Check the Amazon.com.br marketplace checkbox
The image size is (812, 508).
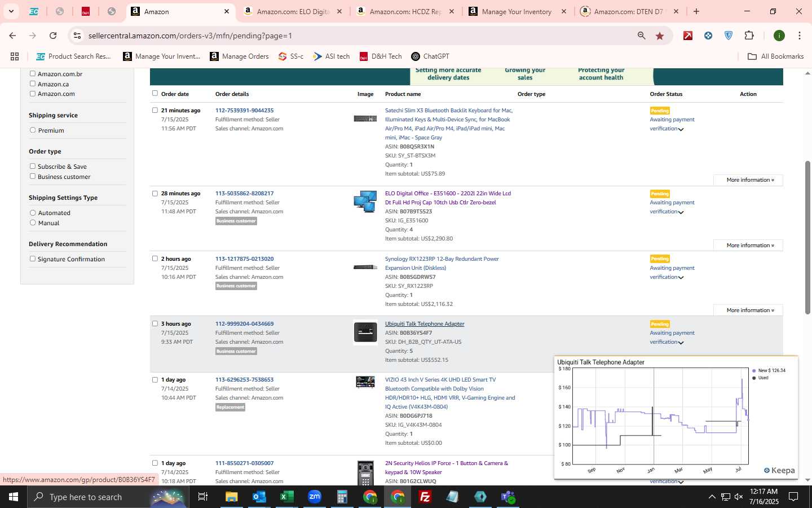pos(33,73)
